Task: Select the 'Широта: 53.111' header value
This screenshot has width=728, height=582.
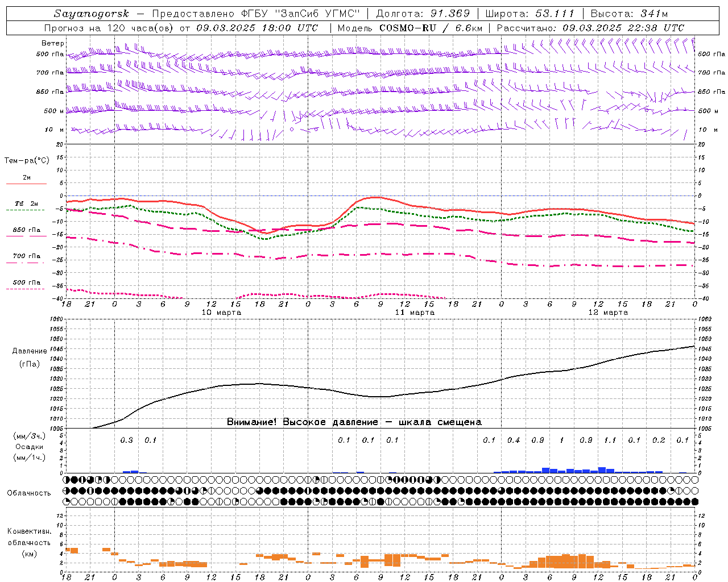Action: click(x=530, y=14)
